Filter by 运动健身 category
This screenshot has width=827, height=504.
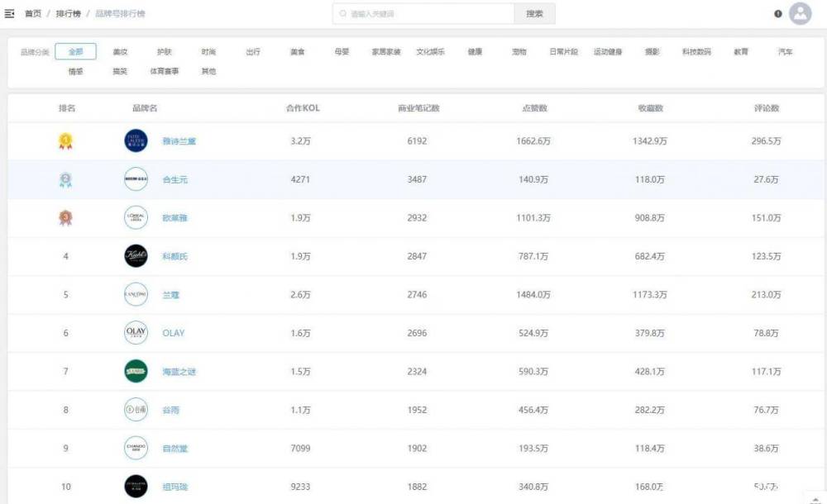tap(608, 52)
